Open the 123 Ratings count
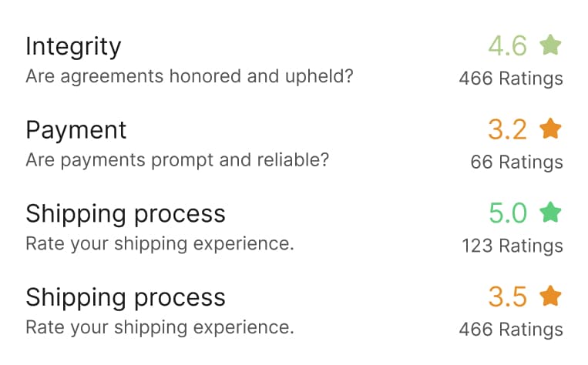This screenshot has width=588, height=365. pyautogui.click(x=512, y=246)
